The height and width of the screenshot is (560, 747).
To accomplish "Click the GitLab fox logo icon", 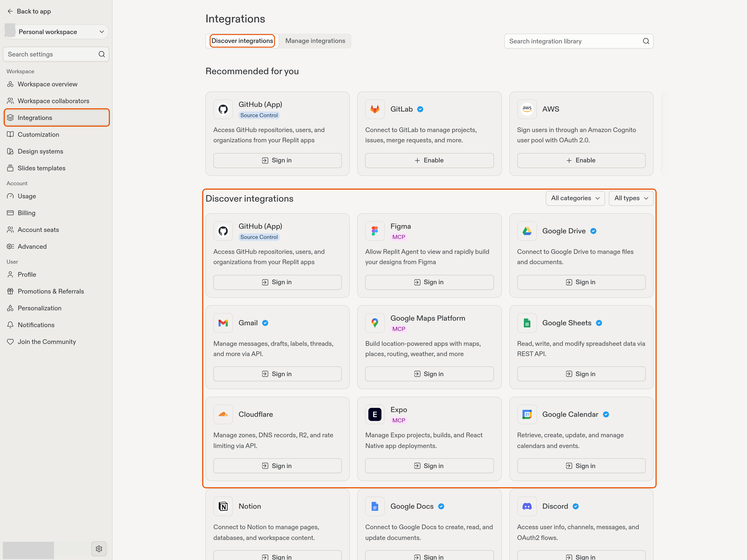I will point(375,109).
